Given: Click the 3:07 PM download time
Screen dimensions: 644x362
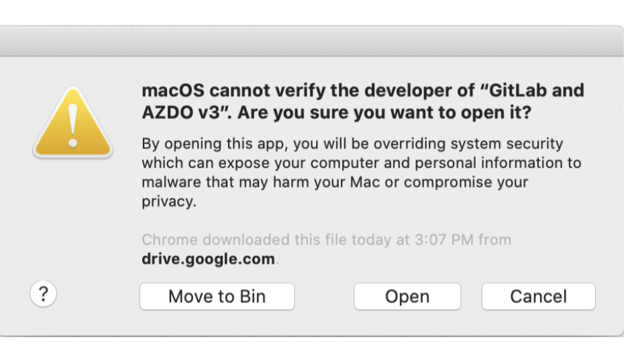Looking at the screenshot, I should click(x=444, y=240).
